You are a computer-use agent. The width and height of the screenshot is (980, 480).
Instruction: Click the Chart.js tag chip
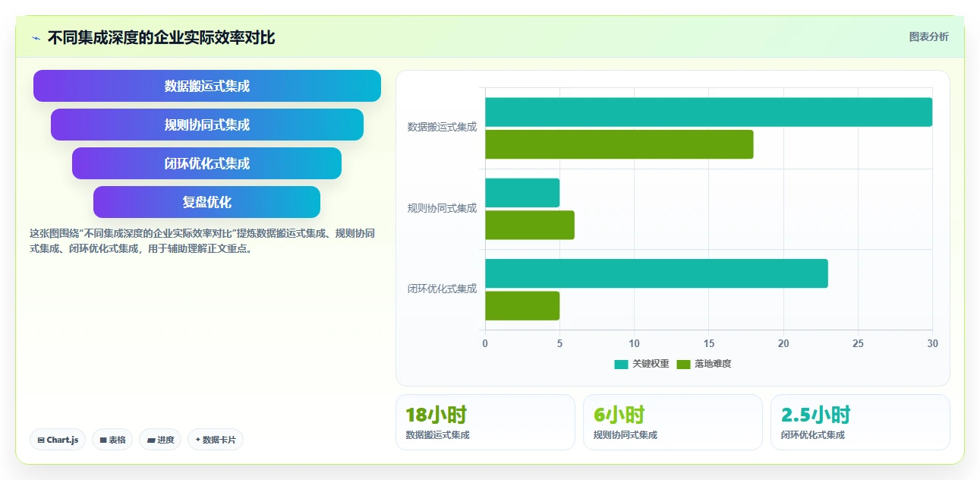point(58,440)
